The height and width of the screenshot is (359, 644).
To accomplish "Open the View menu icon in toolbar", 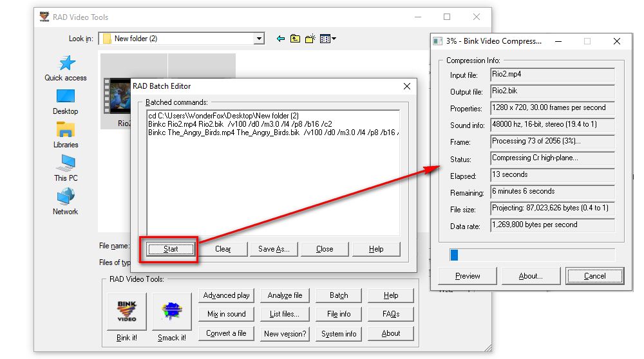I will 328,39.
